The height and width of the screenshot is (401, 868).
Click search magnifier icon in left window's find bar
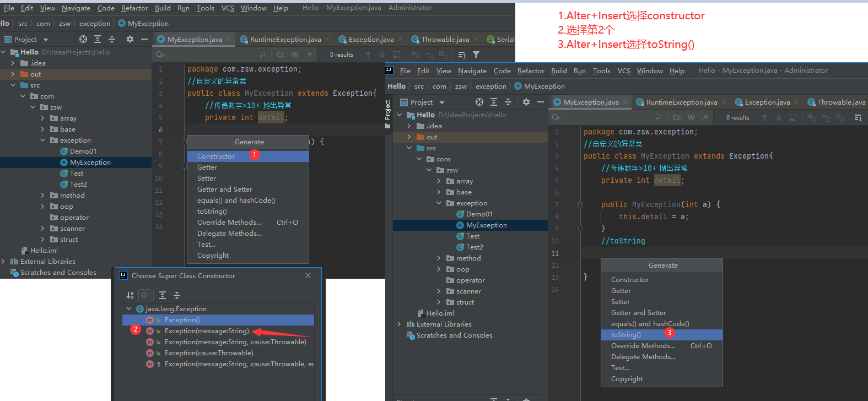(160, 55)
